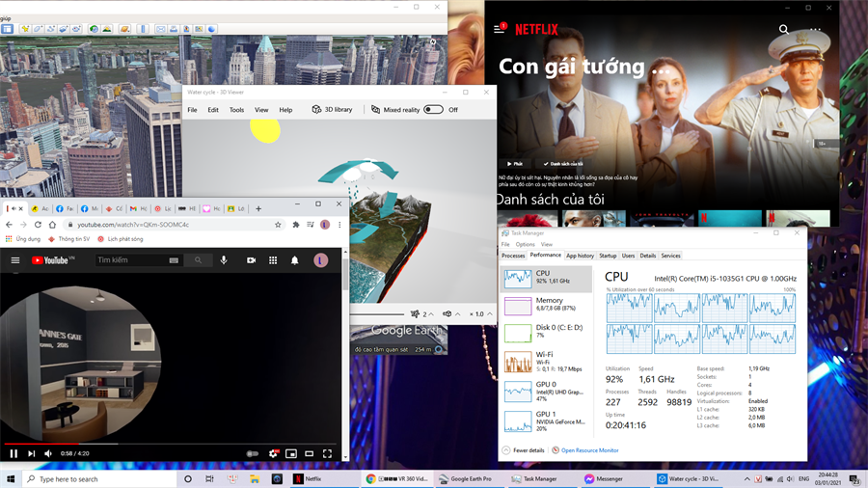
Task: Add a placemark in Google Earth toolbar
Action: (25, 29)
